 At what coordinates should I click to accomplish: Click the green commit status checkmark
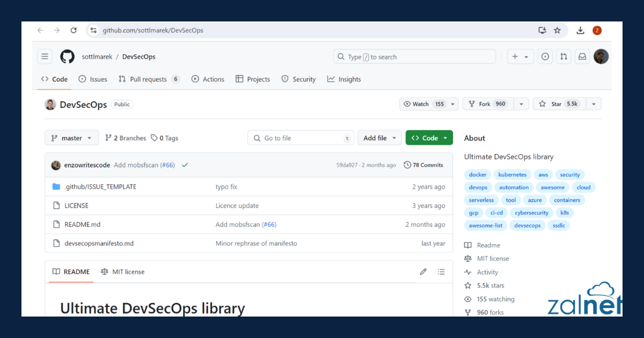click(x=185, y=165)
